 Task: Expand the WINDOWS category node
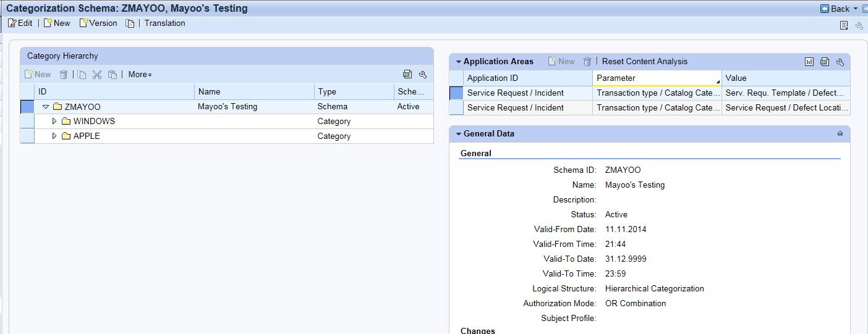pos(54,121)
